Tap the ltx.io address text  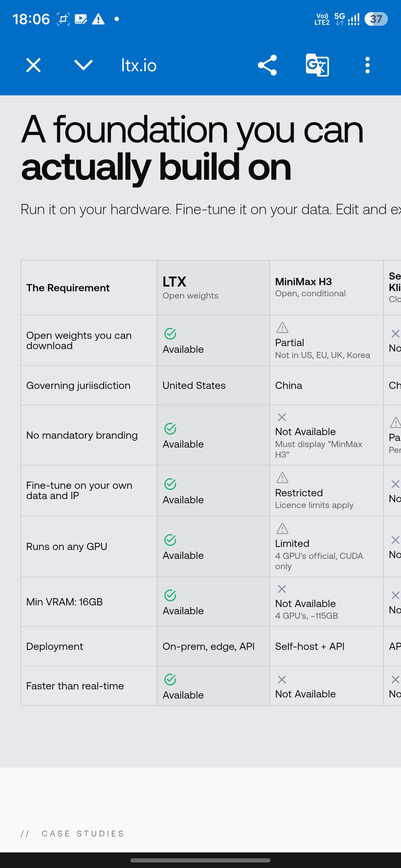139,65
